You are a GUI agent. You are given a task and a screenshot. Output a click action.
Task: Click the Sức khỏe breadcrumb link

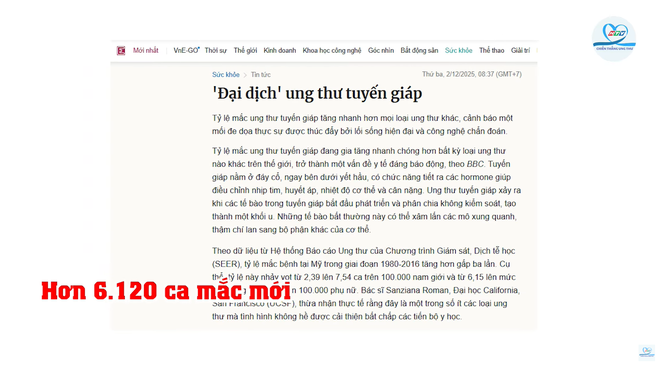tap(226, 75)
